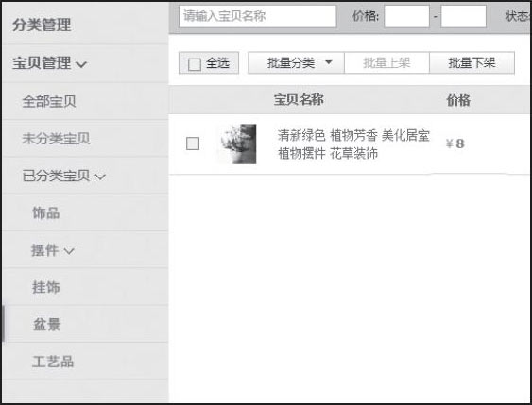Click the 批量上架 button

(x=386, y=62)
